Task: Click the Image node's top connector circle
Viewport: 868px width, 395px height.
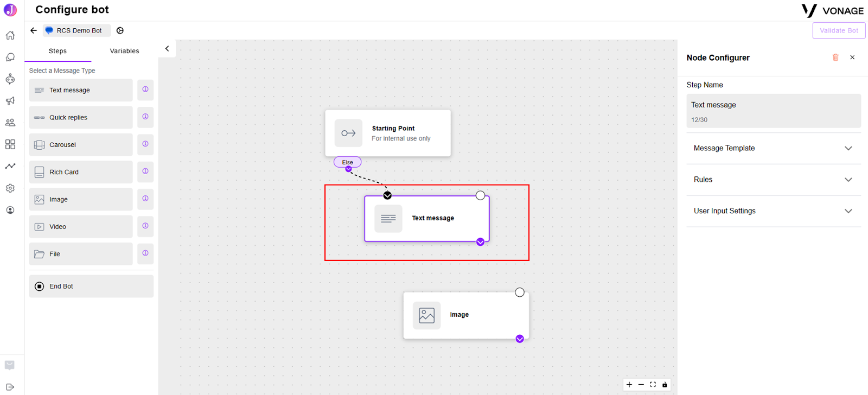Action: [x=520, y=292]
